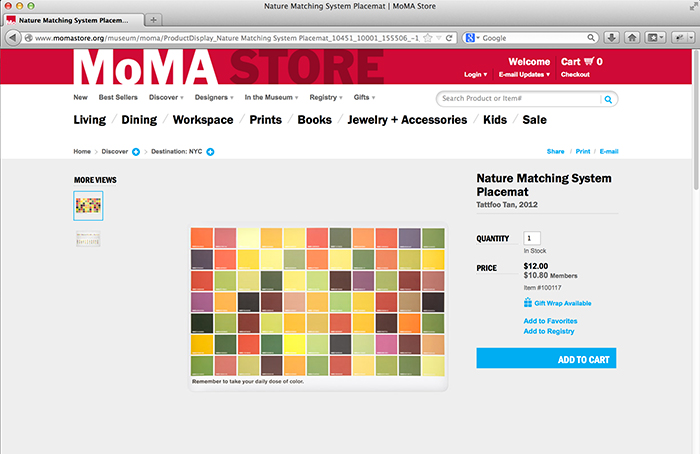
Task: Click the search magnifier icon
Action: [607, 99]
